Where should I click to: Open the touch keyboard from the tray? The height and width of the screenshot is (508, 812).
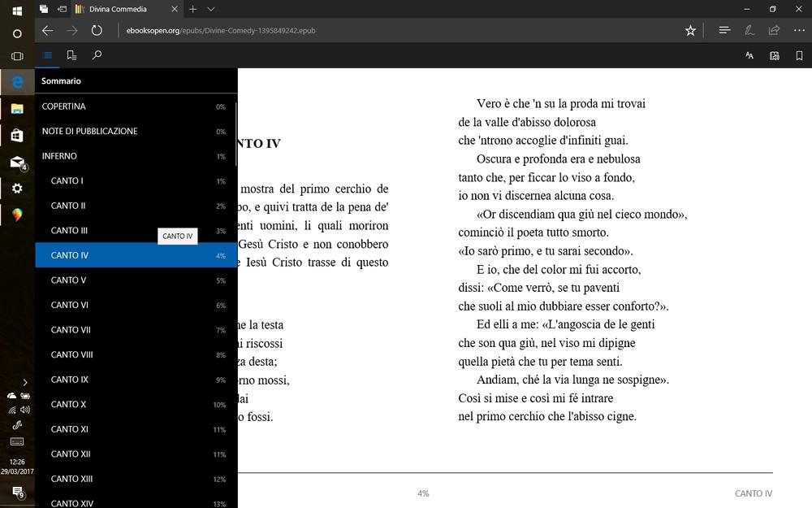[x=17, y=441]
